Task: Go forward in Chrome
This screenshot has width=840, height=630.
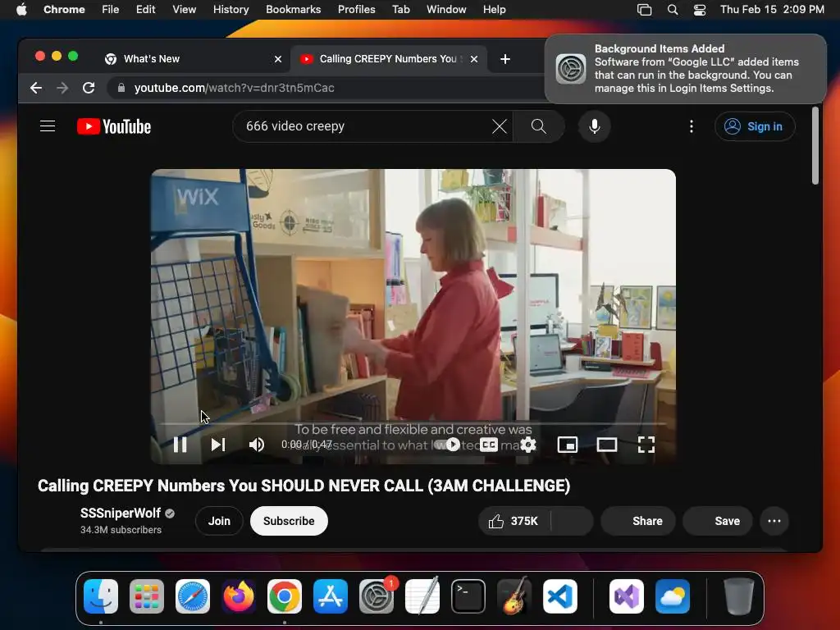Action: 62,88
